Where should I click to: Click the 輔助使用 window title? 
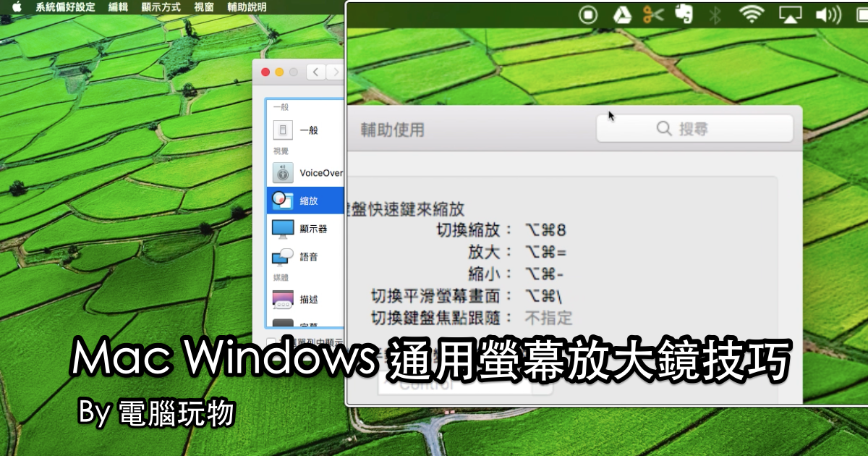point(393,130)
